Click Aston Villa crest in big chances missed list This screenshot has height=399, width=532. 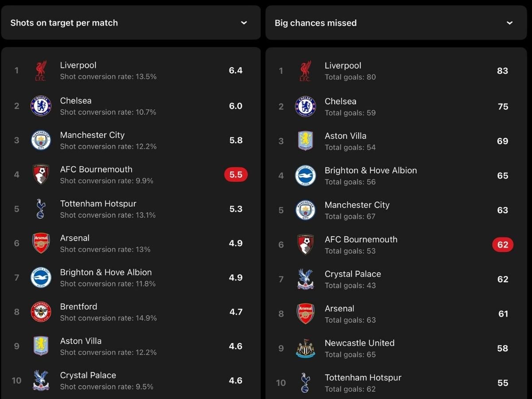[x=305, y=141]
